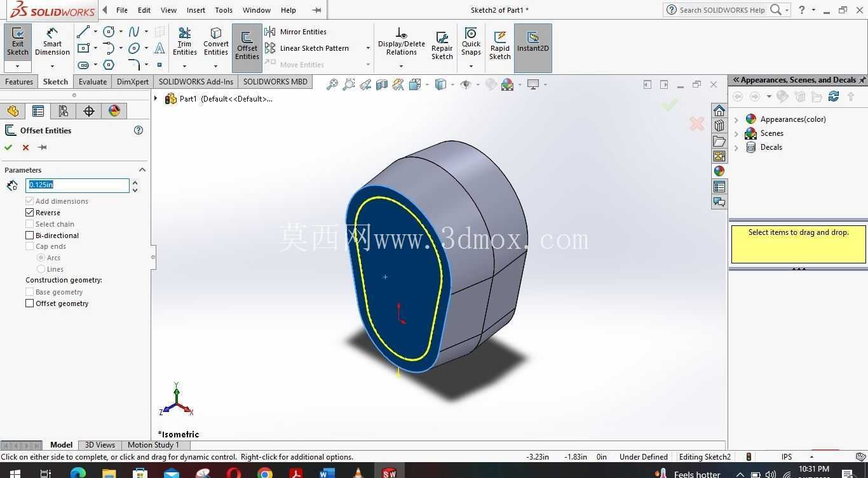The image size is (868, 478).
Task: Open Quick Snaps tool
Action: coord(471,42)
